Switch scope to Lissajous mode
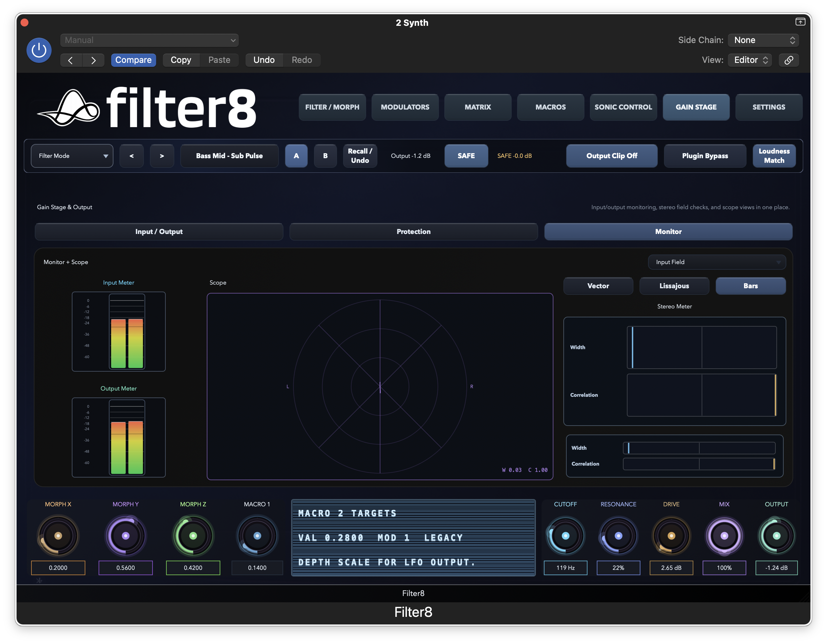The image size is (827, 644). tap(674, 286)
